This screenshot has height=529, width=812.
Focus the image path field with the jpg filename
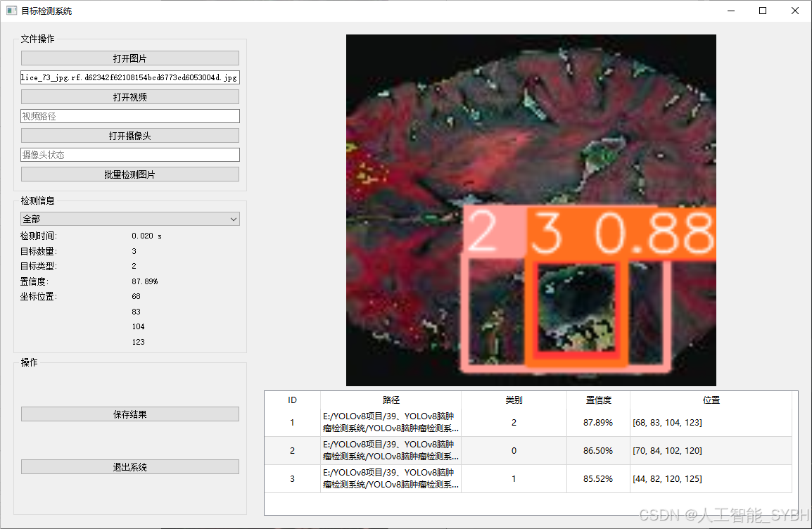pyautogui.click(x=130, y=77)
